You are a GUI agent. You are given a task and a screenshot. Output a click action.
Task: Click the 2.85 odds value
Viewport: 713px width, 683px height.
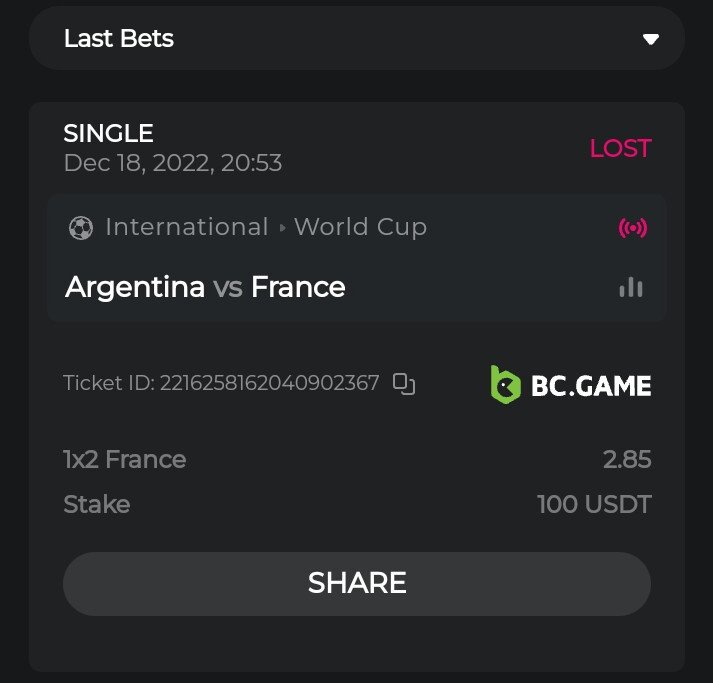[x=627, y=460]
